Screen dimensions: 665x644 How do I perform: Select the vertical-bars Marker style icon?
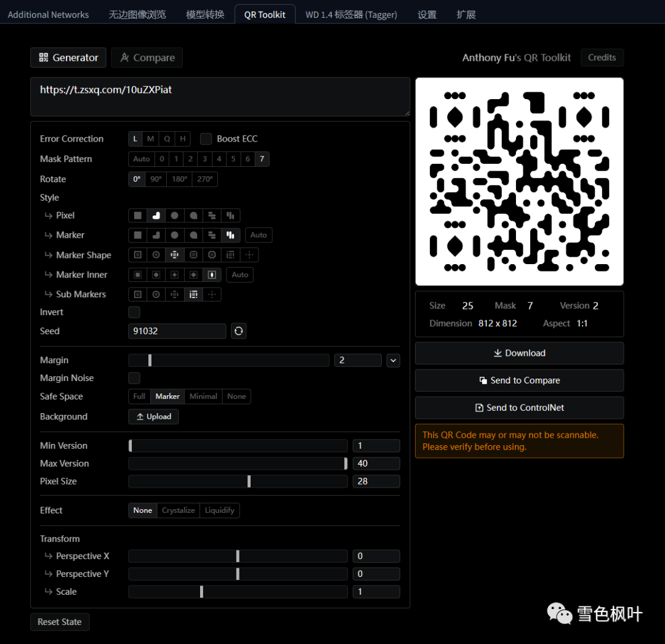[x=230, y=235]
